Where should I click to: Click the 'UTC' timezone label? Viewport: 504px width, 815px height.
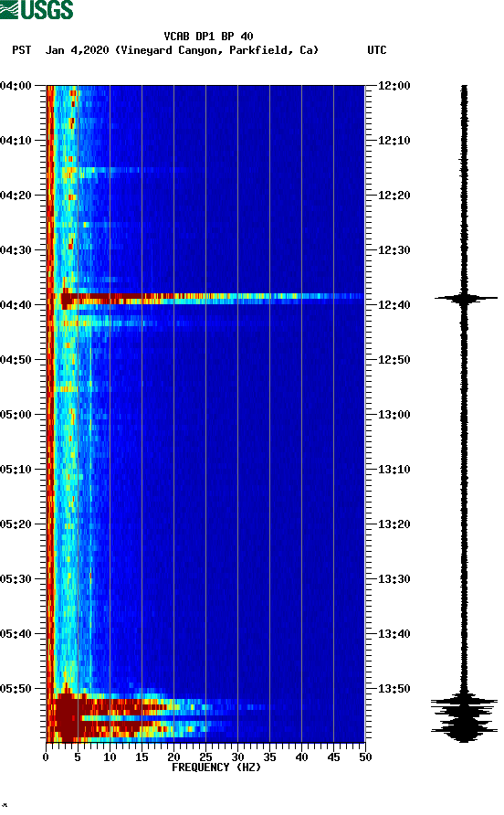pos(377,50)
